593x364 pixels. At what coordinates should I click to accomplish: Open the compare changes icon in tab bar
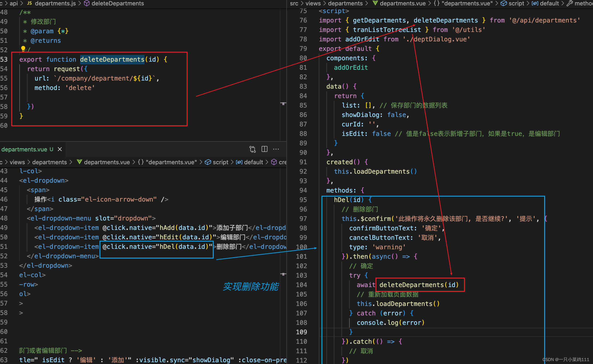(x=252, y=149)
